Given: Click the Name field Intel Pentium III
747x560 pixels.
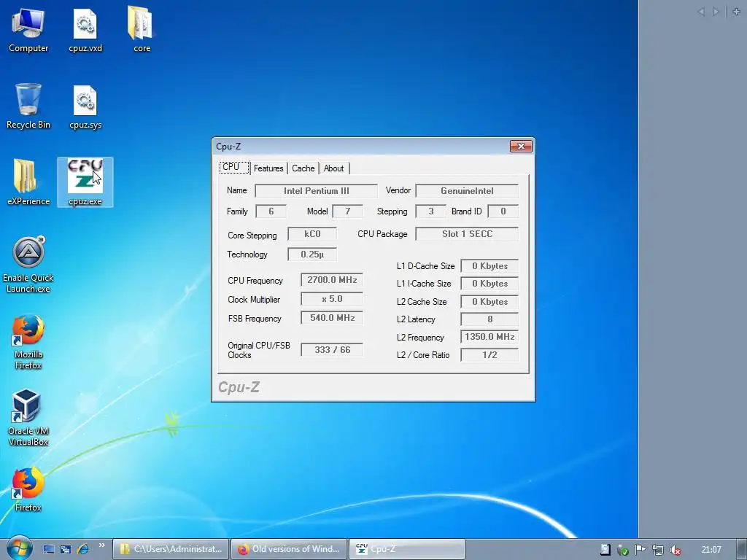Looking at the screenshot, I should tap(317, 191).
